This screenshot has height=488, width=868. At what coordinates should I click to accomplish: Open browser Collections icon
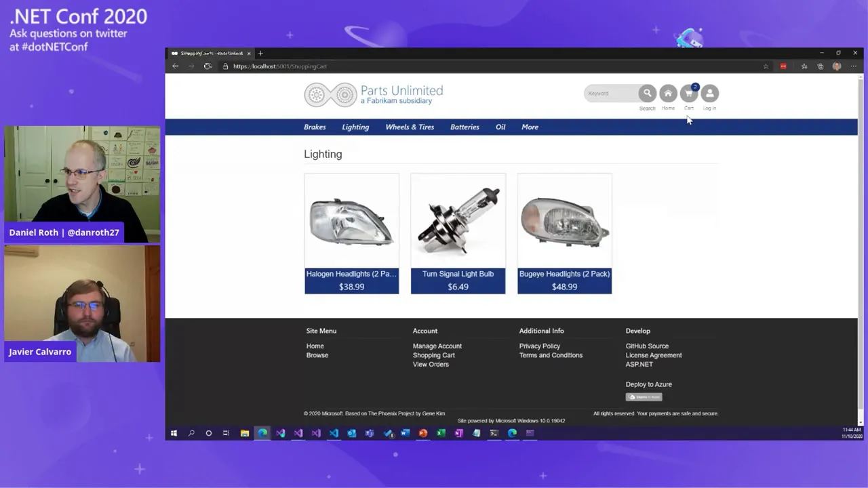pyautogui.click(x=820, y=66)
